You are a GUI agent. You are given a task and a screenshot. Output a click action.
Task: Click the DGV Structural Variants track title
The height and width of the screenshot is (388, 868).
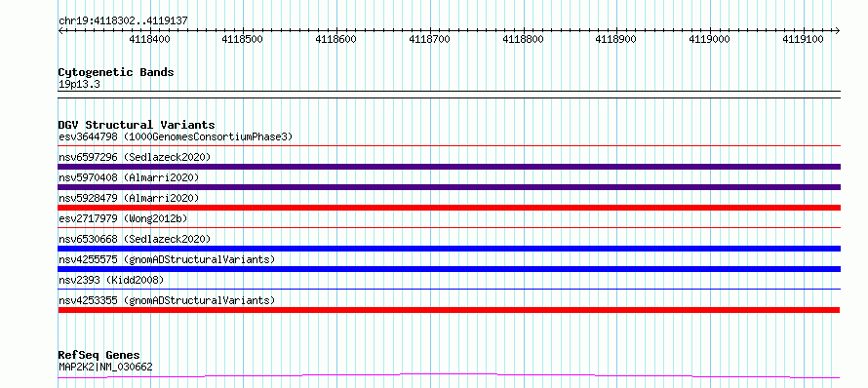[x=137, y=125]
